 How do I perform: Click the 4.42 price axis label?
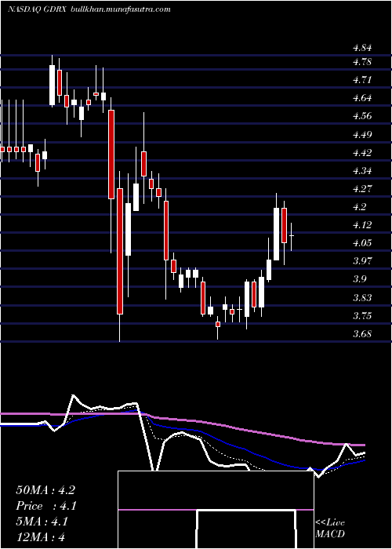(361, 153)
